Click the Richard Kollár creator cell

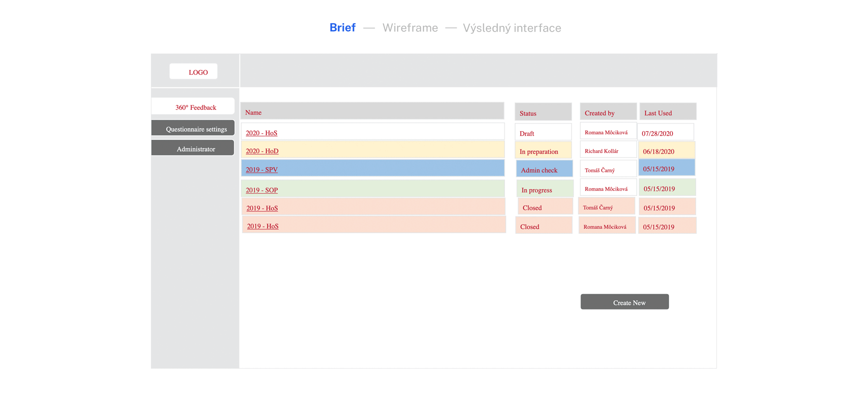608,150
